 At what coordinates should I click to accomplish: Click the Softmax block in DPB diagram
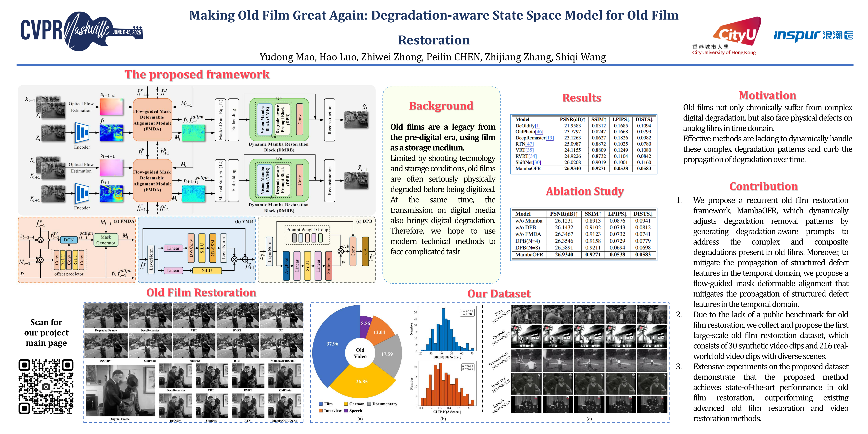click(x=328, y=266)
